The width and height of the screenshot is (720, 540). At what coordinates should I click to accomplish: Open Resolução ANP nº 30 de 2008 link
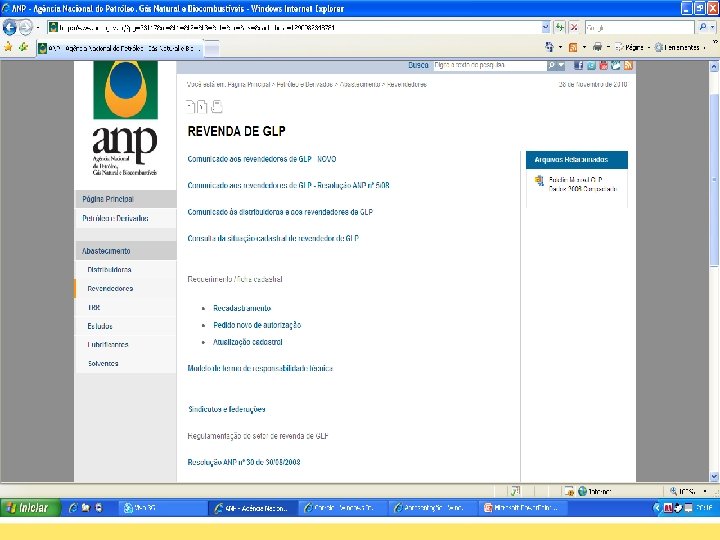(x=244, y=462)
